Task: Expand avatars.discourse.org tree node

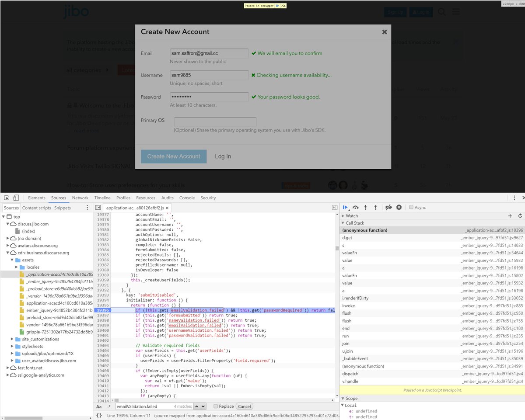Action: (x=8, y=246)
